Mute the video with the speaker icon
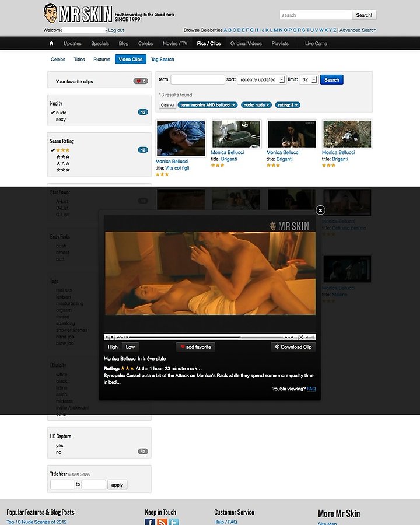Image resolution: width=420 pixels, height=525 pixels. pos(307,337)
